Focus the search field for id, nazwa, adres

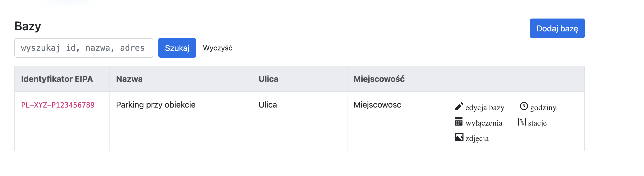pyautogui.click(x=84, y=48)
